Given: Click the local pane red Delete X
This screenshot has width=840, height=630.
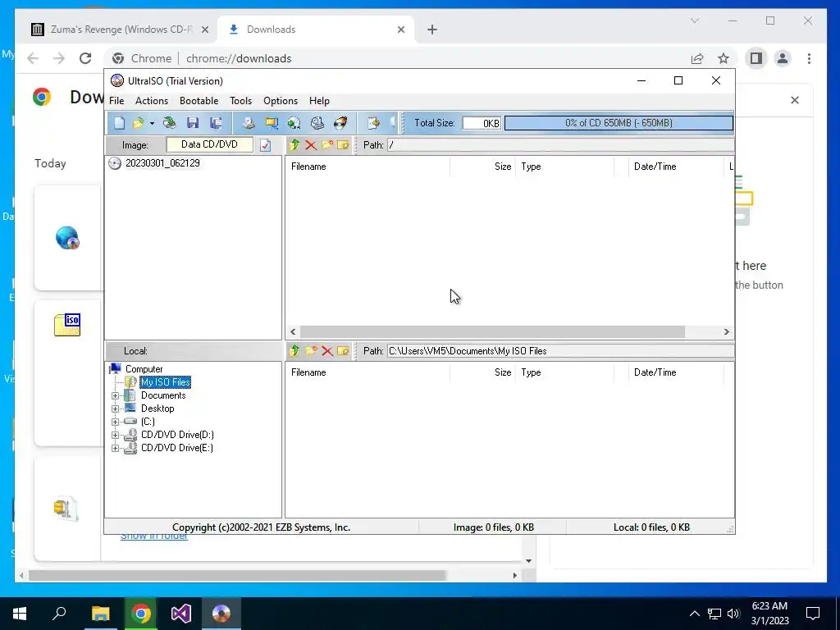Looking at the screenshot, I should (x=326, y=351).
